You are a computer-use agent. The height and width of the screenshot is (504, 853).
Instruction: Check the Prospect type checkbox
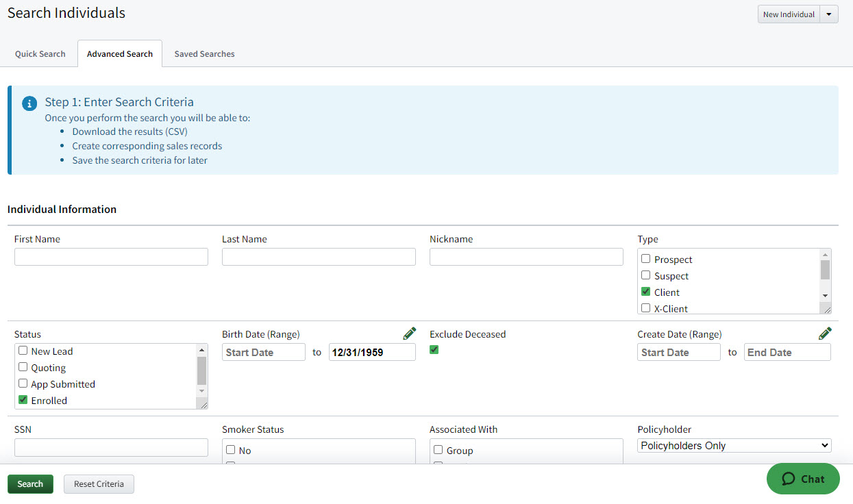[645, 259]
